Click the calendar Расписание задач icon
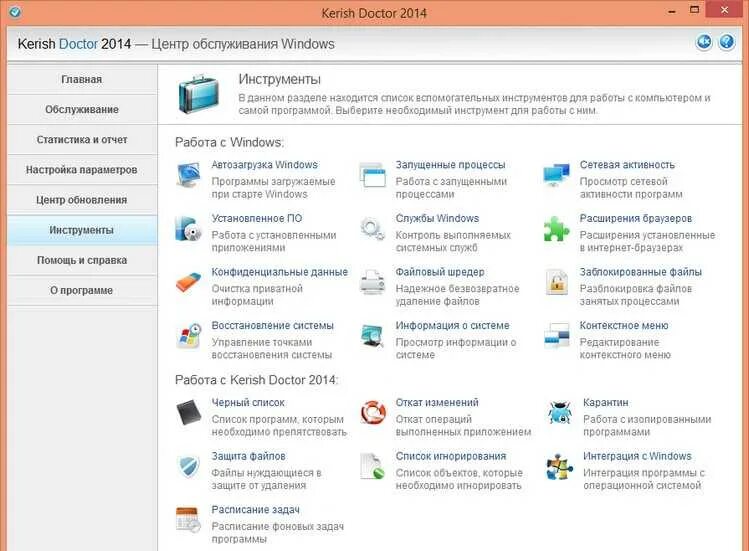 coord(188,520)
